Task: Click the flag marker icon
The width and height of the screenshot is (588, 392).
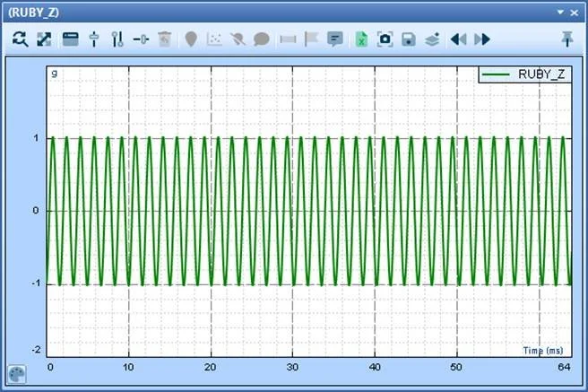Action: pos(311,39)
